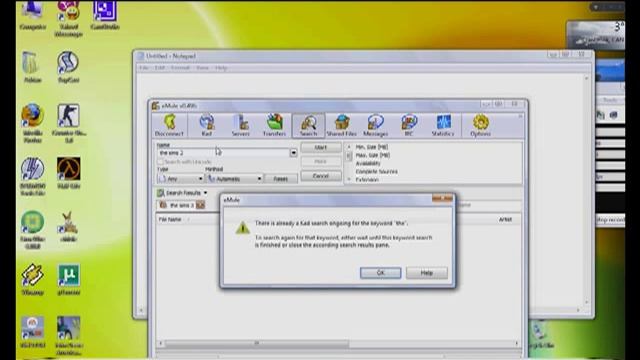Open the Shared Files toolbar icon

pos(342,125)
